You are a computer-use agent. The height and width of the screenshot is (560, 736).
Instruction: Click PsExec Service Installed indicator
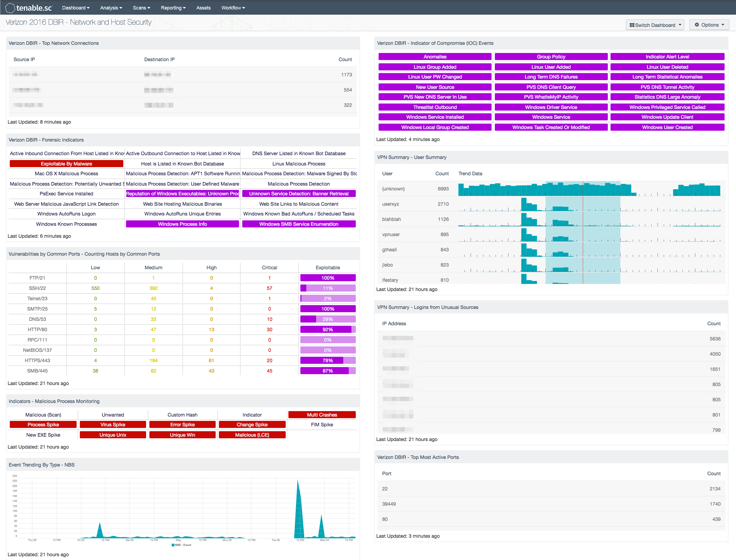click(66, 194)
